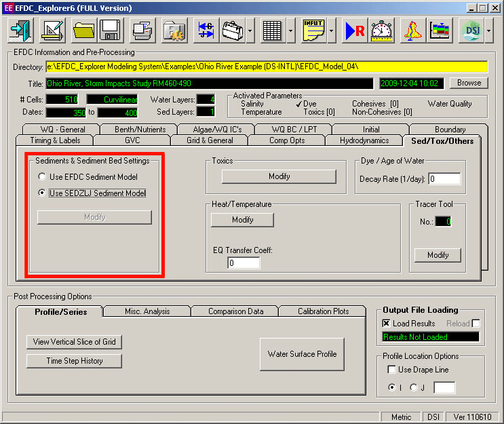Open the Grid & General tab
Screen dimensions: 504x424
click(x=210, y=140)
